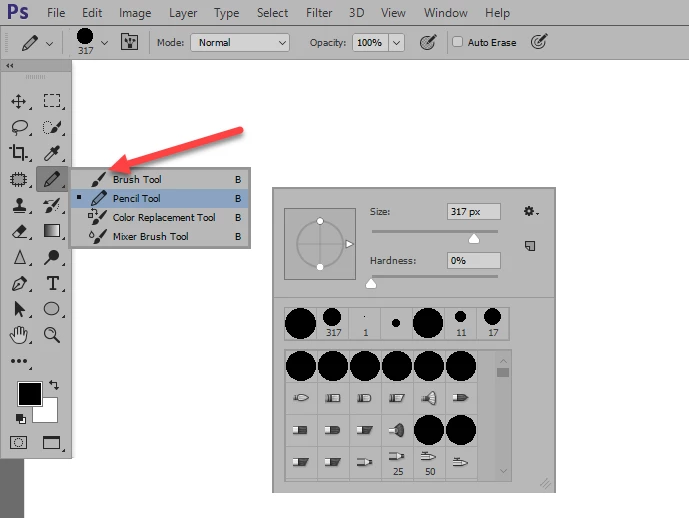
Task: Change the screen mode
Action: (x=51, y=442)
